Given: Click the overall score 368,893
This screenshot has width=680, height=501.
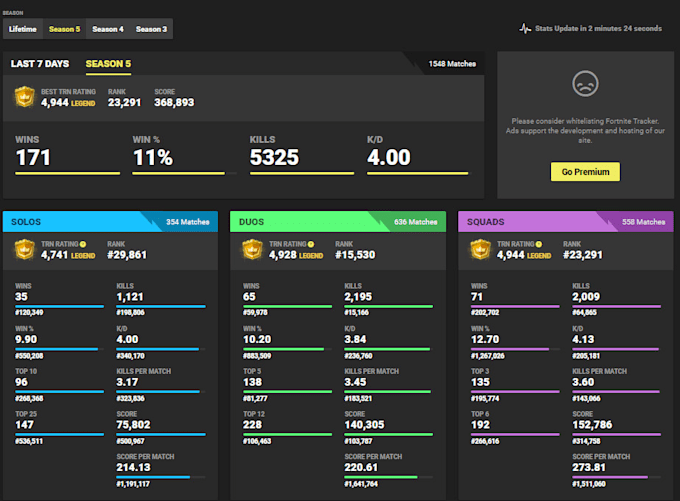Looking at the screenshot, I should coord(174,102).
